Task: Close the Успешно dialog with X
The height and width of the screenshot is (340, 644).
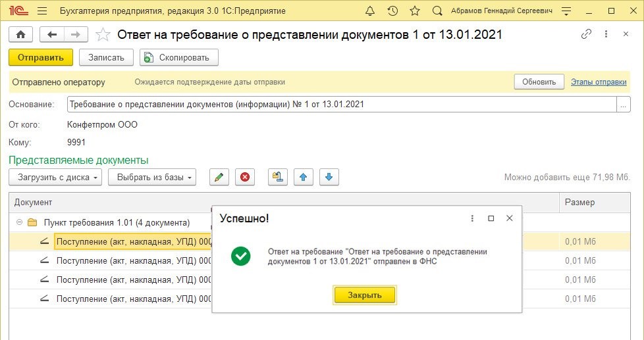Action: (509, 218)
